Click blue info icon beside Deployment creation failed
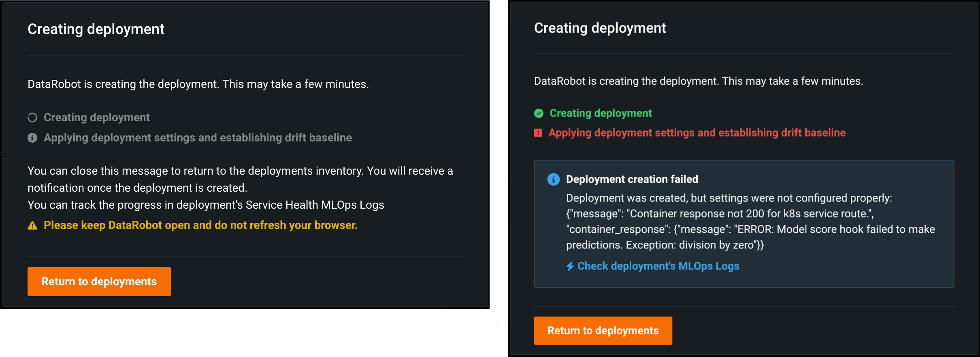Screen dimensions: 980x357 pyautogui.click(x=553, y=179)
